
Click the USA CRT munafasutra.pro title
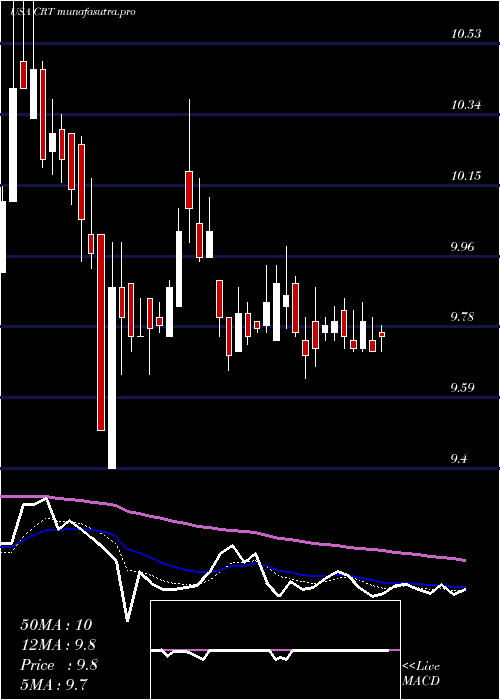tap(73, 12)
